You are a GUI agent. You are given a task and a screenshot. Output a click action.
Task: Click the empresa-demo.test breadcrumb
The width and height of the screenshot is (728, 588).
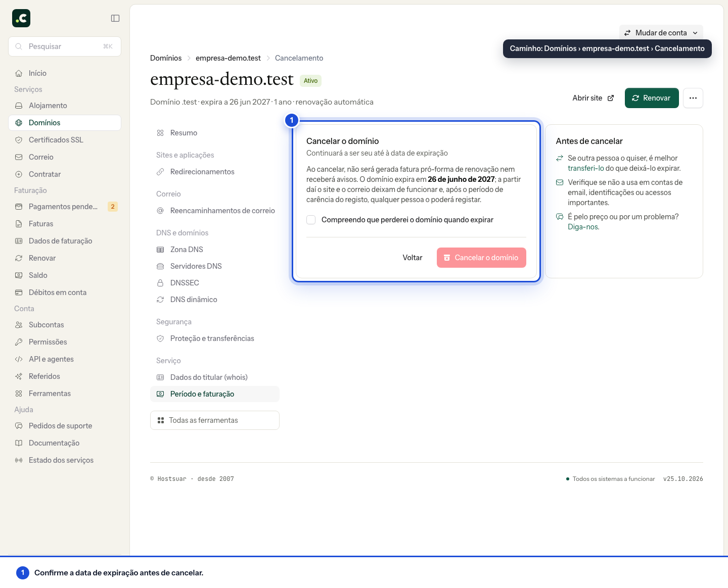[x=228, y=58]
